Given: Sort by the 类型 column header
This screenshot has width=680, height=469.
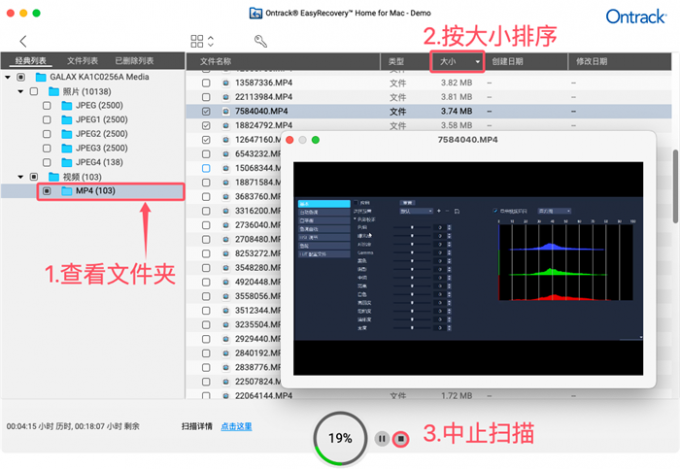Looking at the screenshot, I should click(405, 62).
